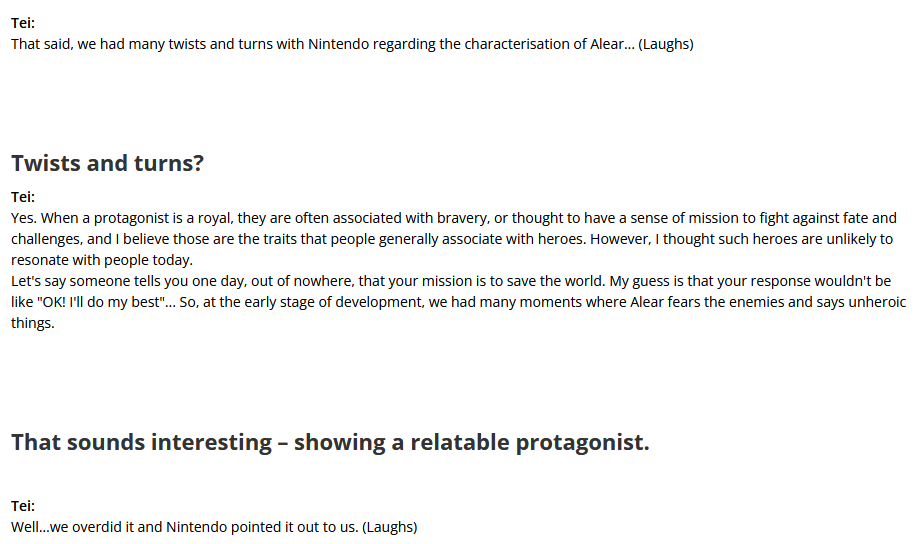Click the heading about a relatable protagonist
This screenshot has height=544, width=920.
click(x=330, y=442)
